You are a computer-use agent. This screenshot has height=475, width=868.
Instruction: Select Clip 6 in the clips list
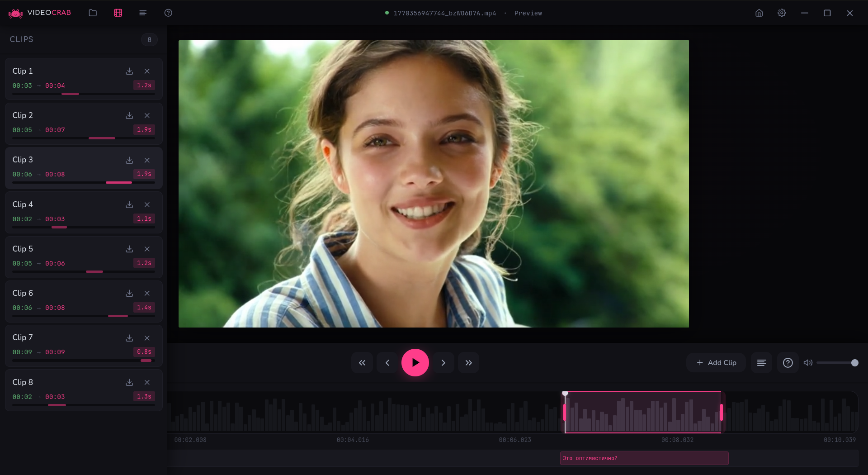tap(68, 294)
